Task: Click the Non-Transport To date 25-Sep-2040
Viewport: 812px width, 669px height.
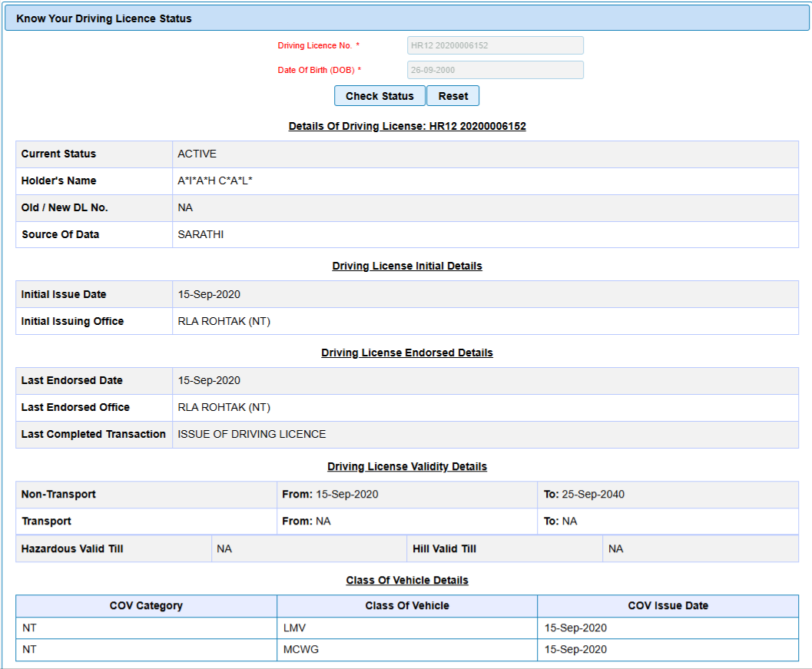Action: (592, 494)
